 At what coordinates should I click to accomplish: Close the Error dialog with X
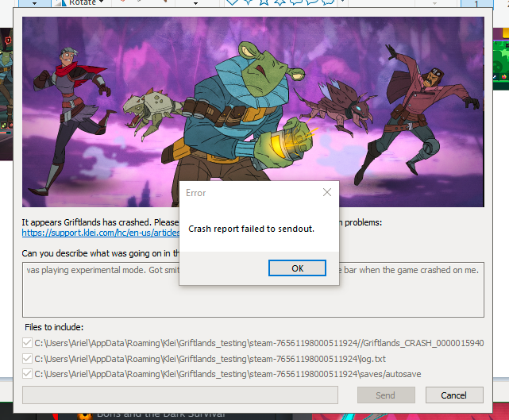[x=327, y=193]
